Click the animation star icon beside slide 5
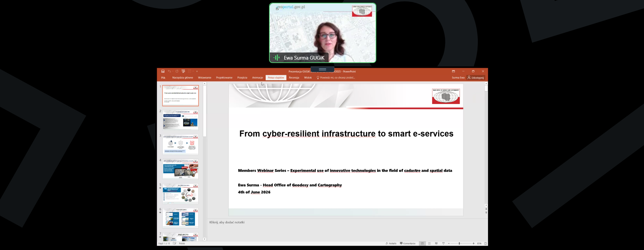 [x=160, y=188]
